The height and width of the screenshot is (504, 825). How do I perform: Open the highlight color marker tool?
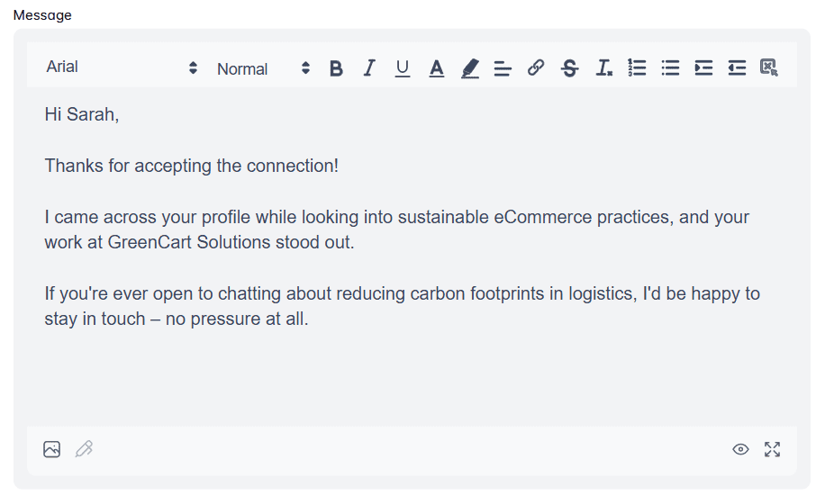click(x=470, y=68)
